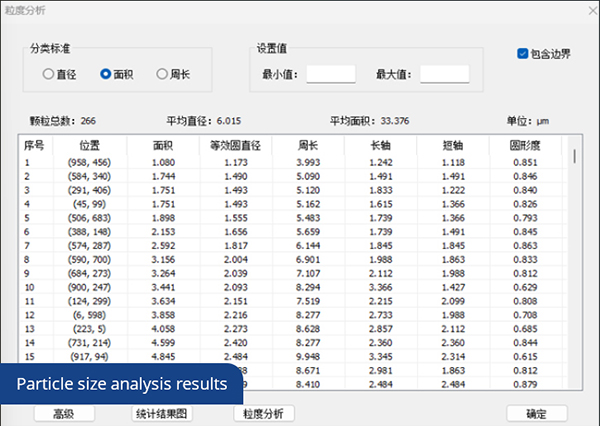Click the 等效圆直径 column header
Screen dimensions: 600x426
click(x=235, y=145)
